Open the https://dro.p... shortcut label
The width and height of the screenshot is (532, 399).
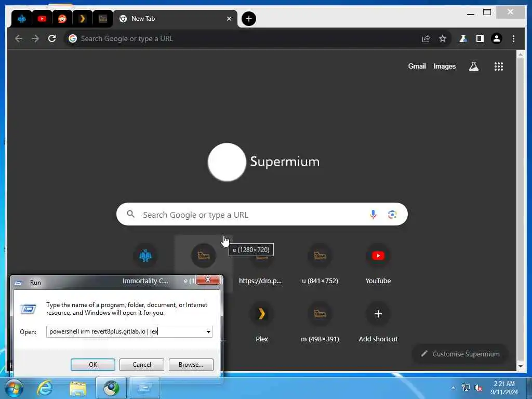[260, 281]
